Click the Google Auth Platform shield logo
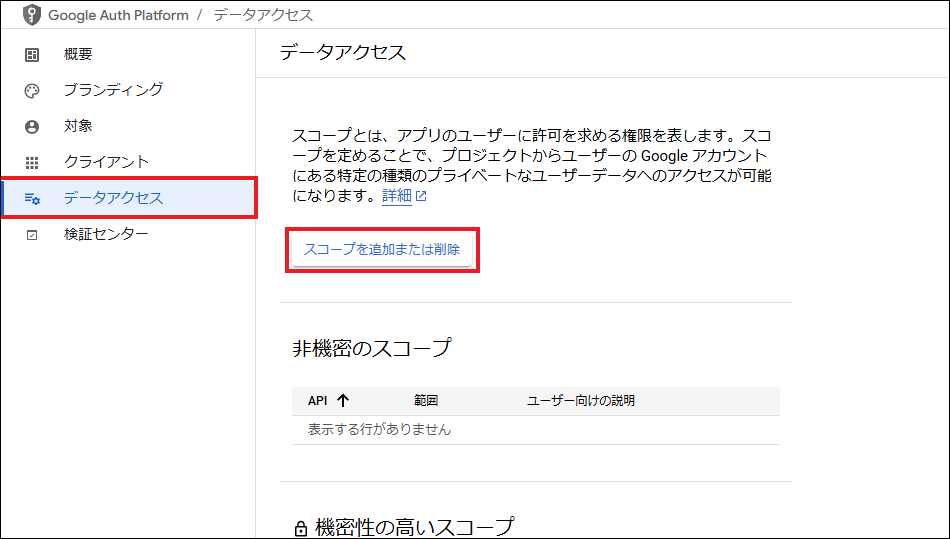Screen dimensions: 950x539 click(32, 15)
